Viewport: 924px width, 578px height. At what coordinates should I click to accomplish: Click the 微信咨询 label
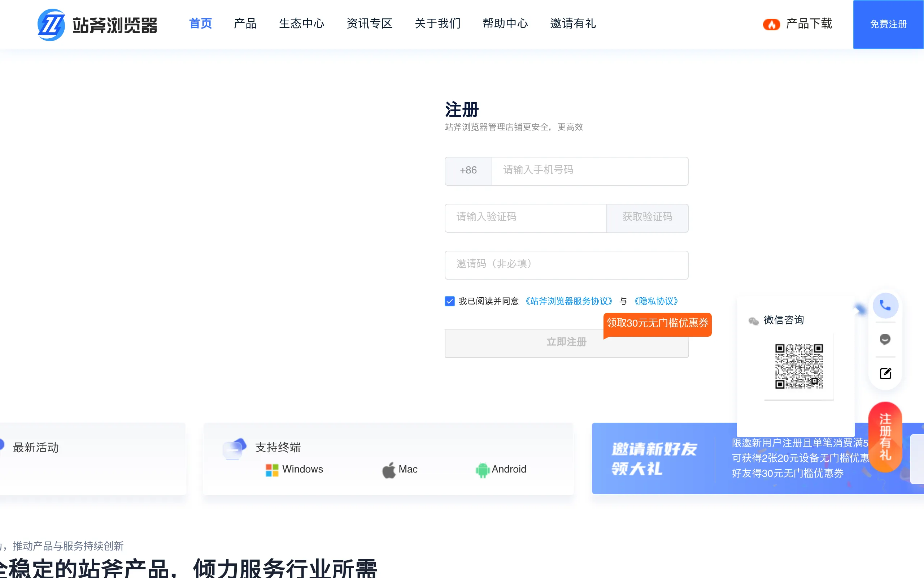[x=784, y=320]
